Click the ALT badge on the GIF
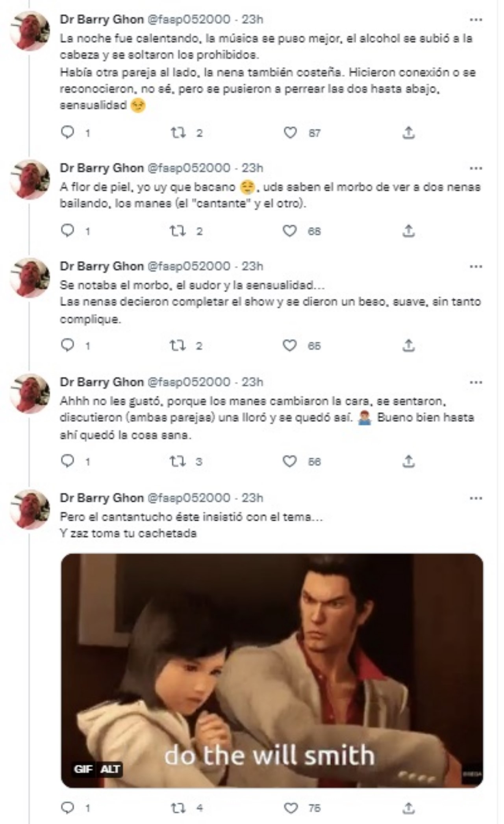 [x=110, y=769]
